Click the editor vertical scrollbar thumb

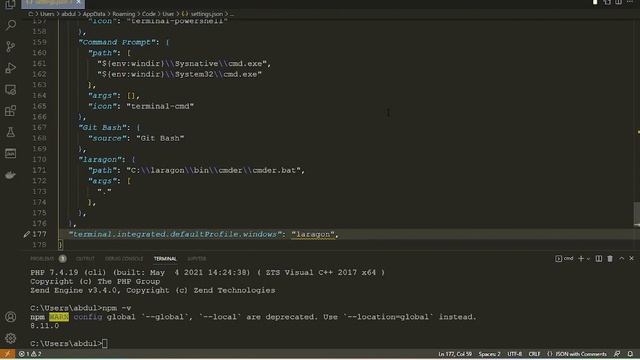click(636, 213)
